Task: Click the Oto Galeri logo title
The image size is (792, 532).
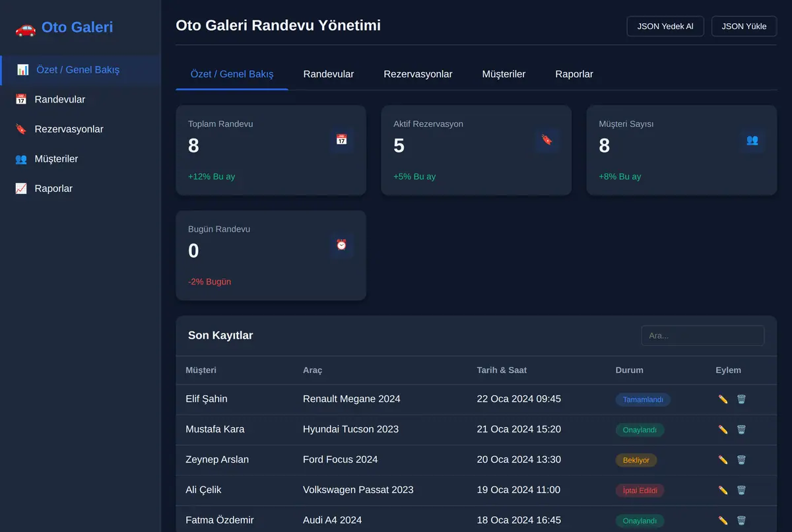Action: click(x=77, y=27)
